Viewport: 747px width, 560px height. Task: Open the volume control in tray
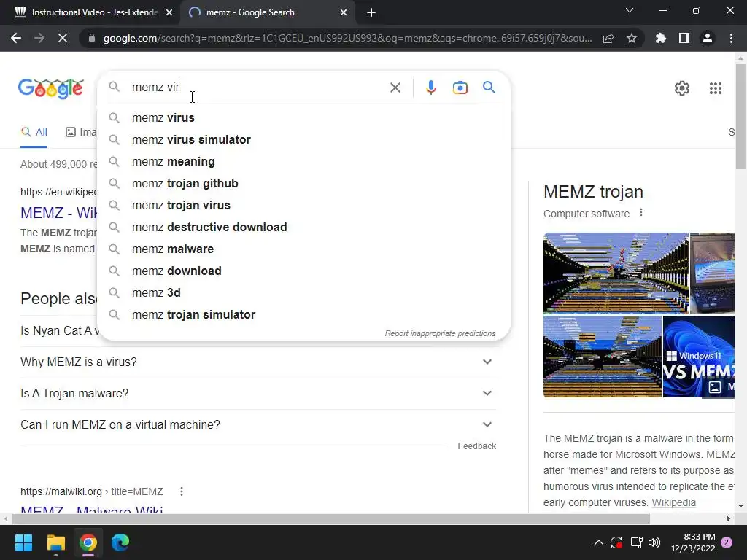tap(654, 542)
